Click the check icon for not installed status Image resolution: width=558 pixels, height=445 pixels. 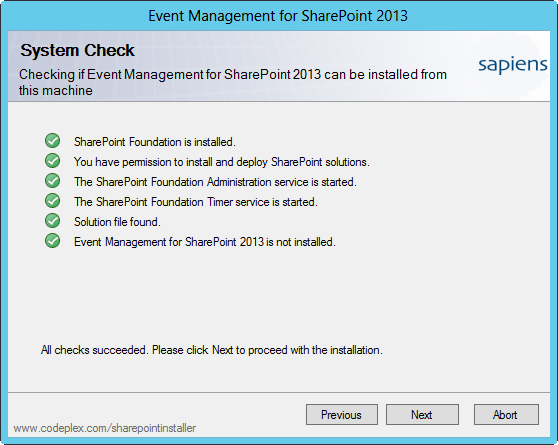tap(53, 240)
